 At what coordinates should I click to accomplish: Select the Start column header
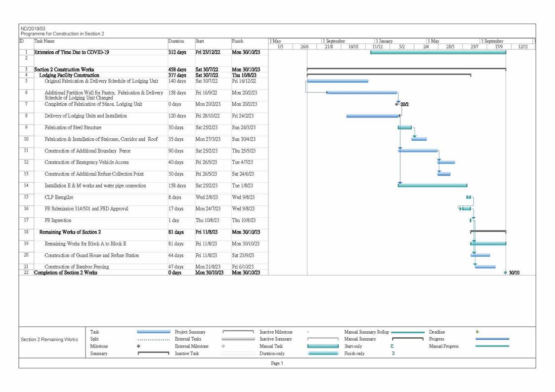pyautogui.click(x=200, y=41)
